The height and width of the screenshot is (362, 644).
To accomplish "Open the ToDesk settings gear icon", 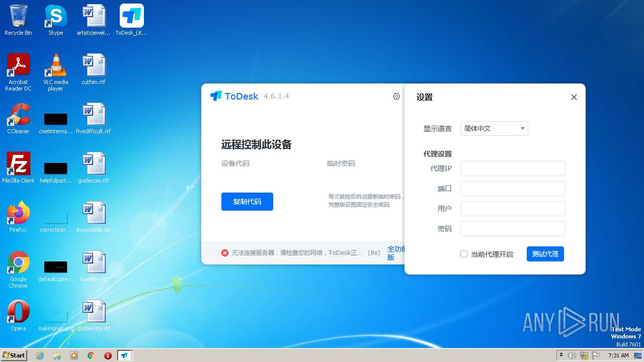I will point(396,97).
